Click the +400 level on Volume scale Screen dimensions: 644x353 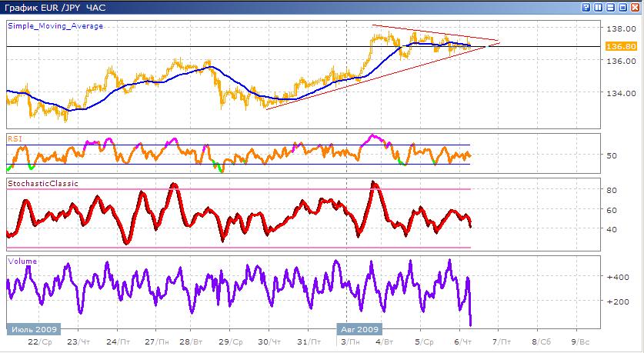point(616,277)
